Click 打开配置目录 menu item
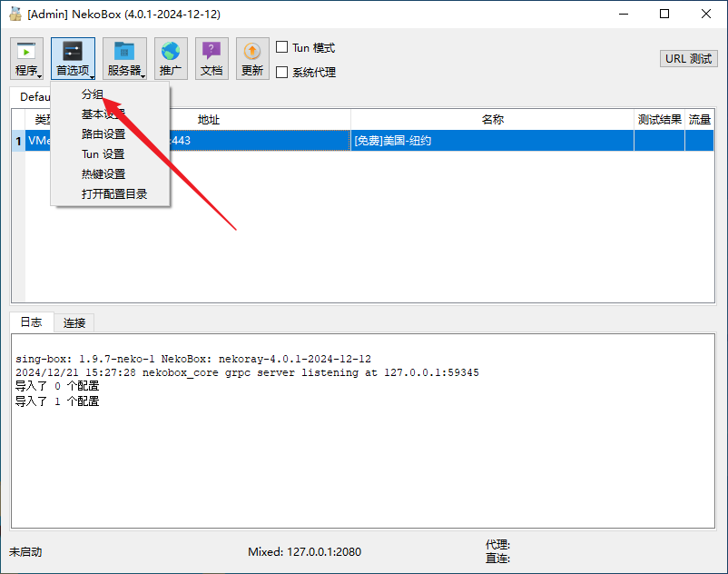This screenshot has width=728, height=574. 114,194
